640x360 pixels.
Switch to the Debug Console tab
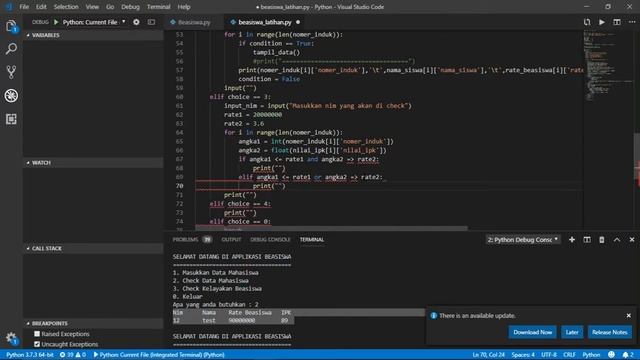pyautogui.click(x=270, y=240)
